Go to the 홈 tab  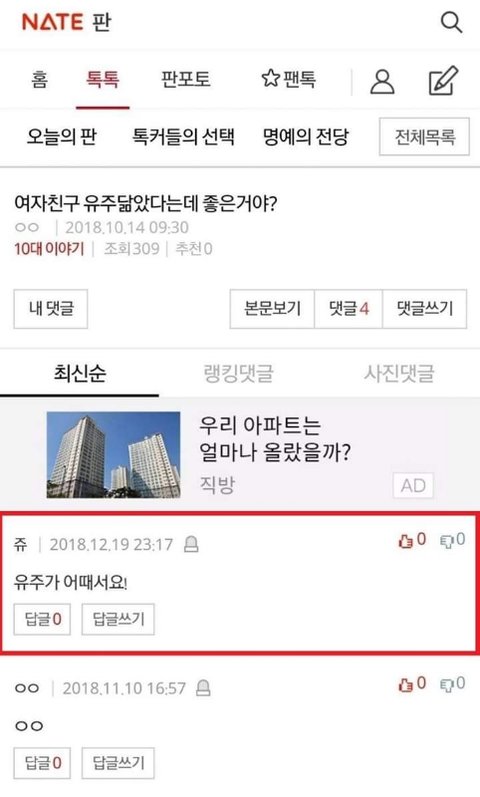[x=40, y=80]
